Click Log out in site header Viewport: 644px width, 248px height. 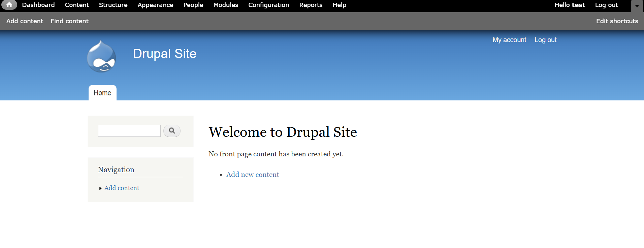point(545,40)
